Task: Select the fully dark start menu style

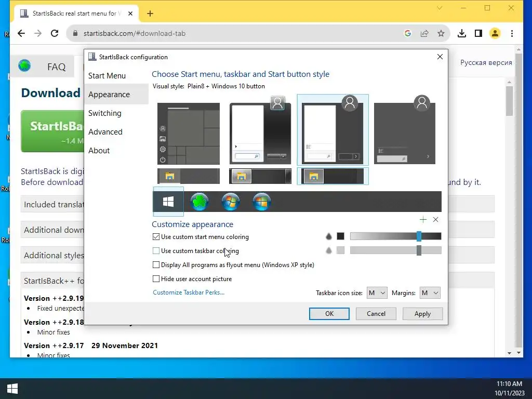Action: pyautogui.click(x=404, y=130)
